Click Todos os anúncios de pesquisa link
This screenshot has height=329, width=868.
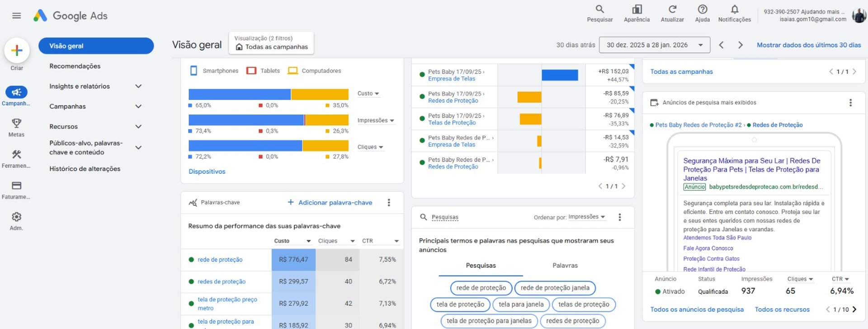click(697, 310)
